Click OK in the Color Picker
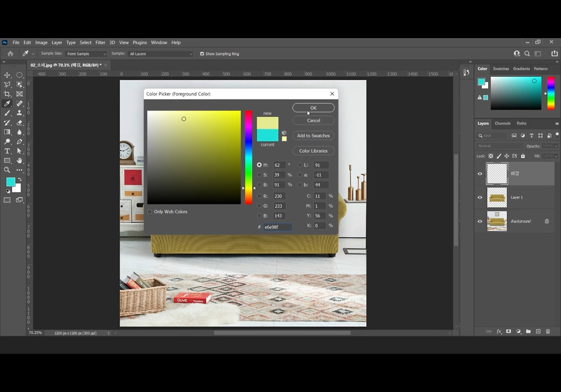 click(x=313, y=108)
